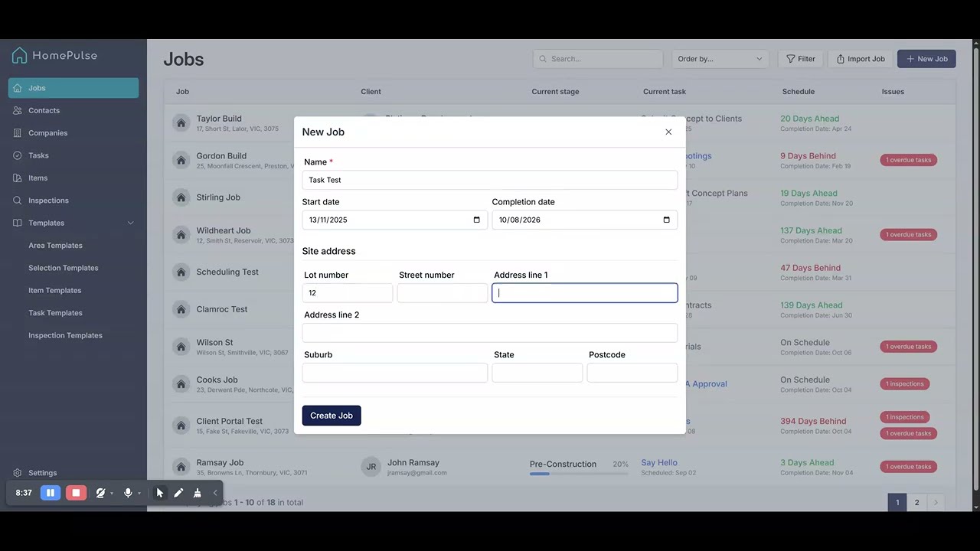This screenshot has width=980, height=551.
Task: Open the Completion date calendar picker
Action: (666, 220)
